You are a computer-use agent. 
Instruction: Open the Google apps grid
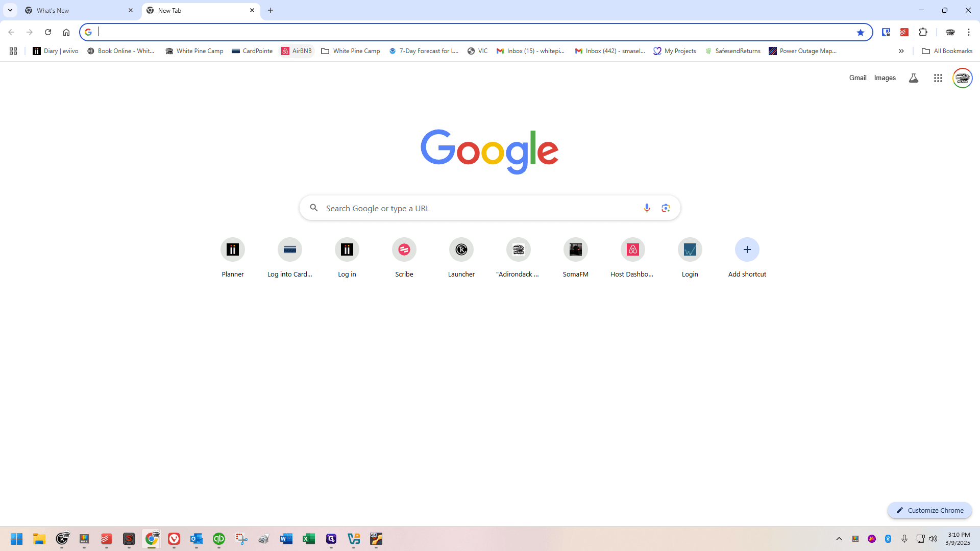point(938,78)
